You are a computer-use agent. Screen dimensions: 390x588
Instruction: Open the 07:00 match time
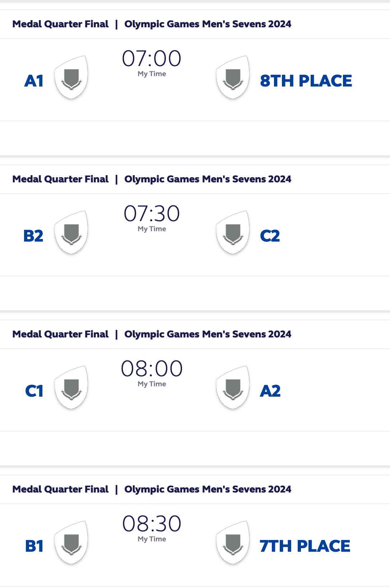(152, 59)
